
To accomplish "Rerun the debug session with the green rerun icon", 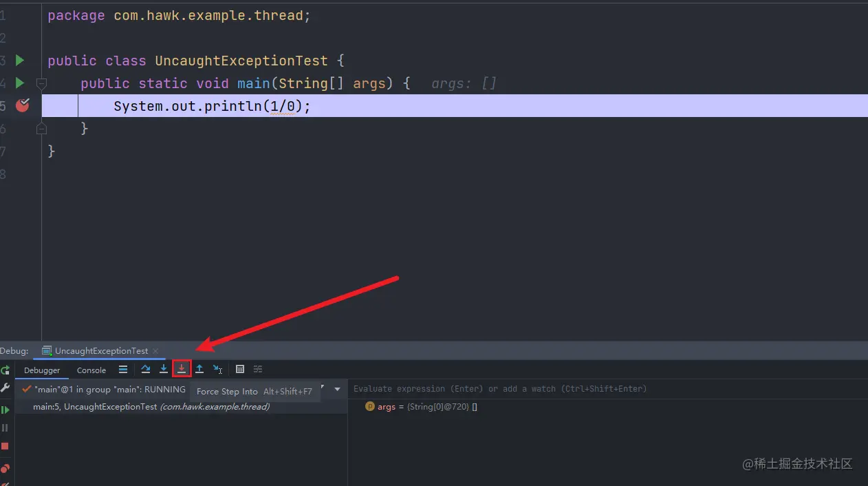I will click(x=6, y=370).
